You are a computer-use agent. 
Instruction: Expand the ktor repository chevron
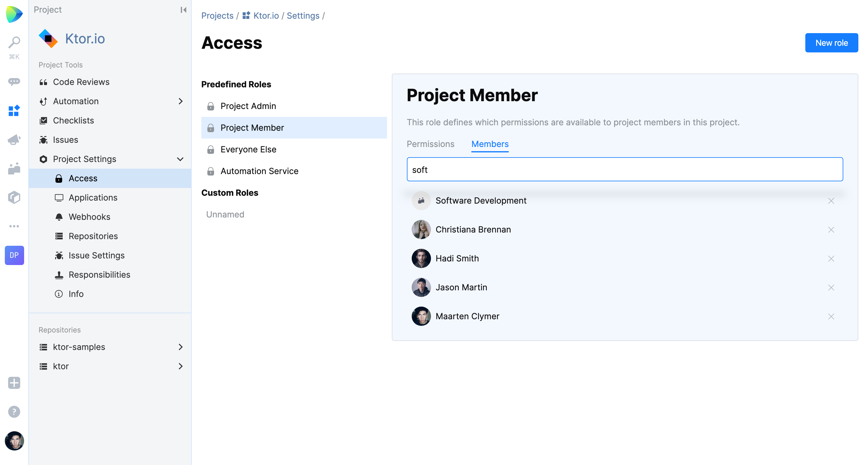tap(181, 366)
